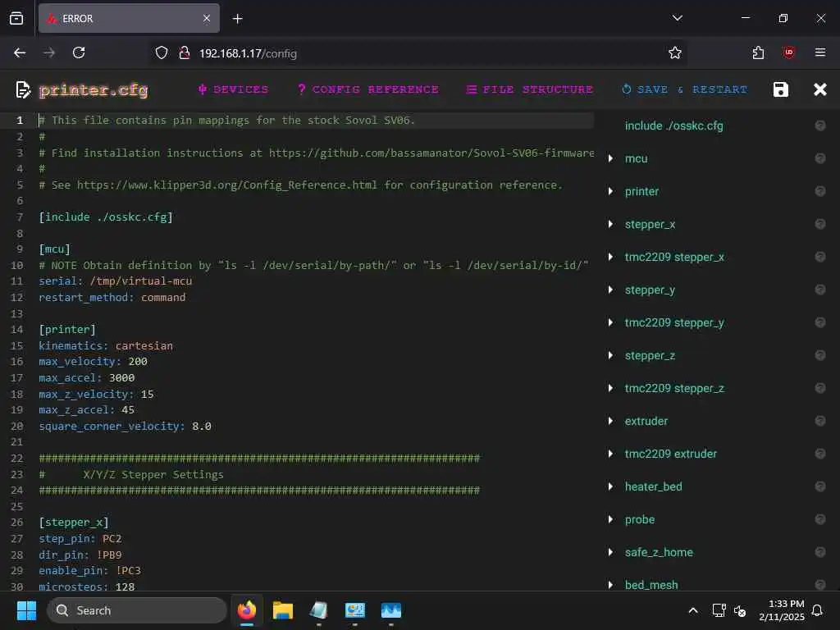Open help icon for tmc2209 stepper_y
Viewport: 840px width, 630px height.
[819, 322]
